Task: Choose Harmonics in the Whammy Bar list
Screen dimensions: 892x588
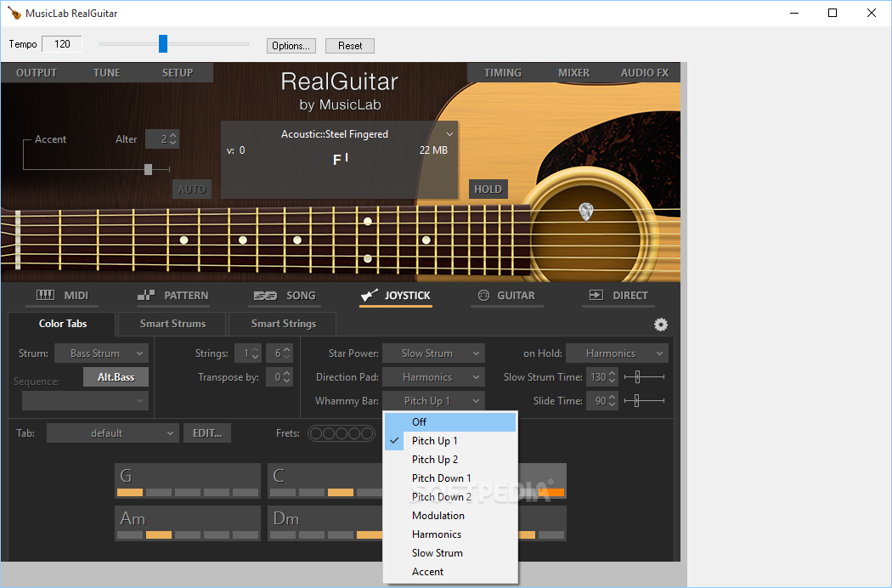Action: 450,534
